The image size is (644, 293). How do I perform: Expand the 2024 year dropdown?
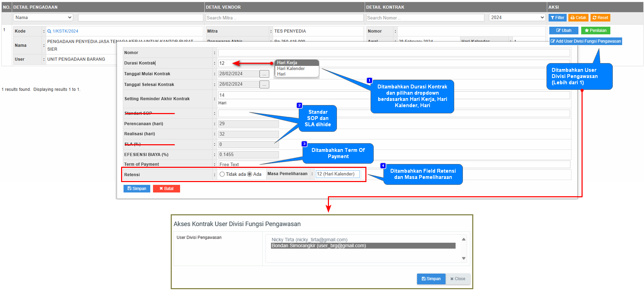(517, 17)
